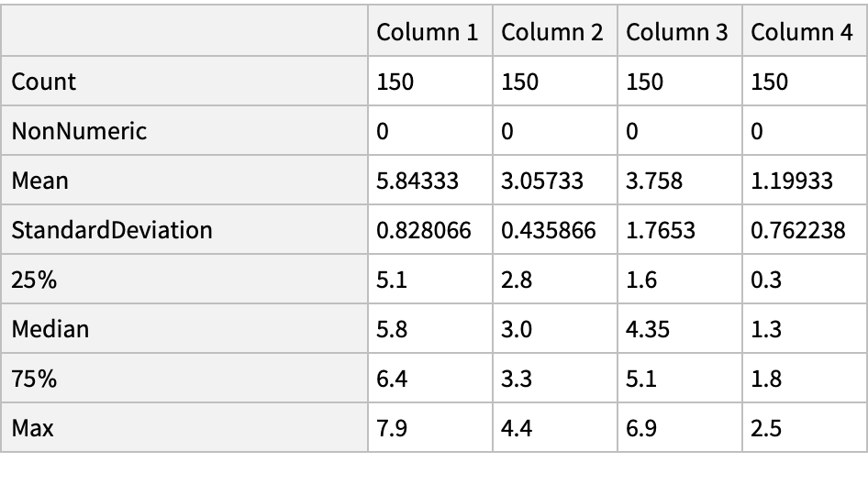Click the Column 1 header
This screenshot has height=484, width=868.
pyautogui.click(x=428, y=33)
